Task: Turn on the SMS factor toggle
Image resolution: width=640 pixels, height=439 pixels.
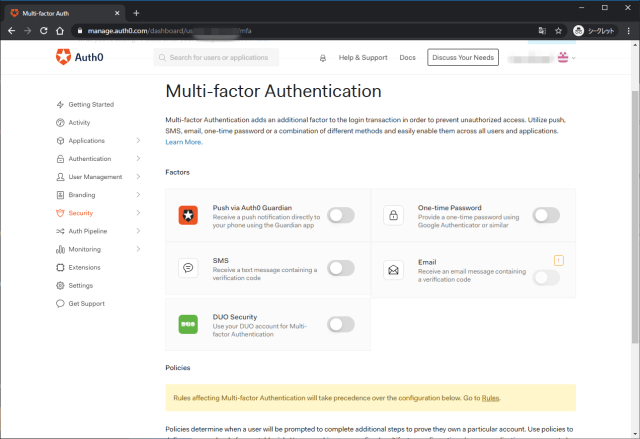Action: click(x=341, y=268)
